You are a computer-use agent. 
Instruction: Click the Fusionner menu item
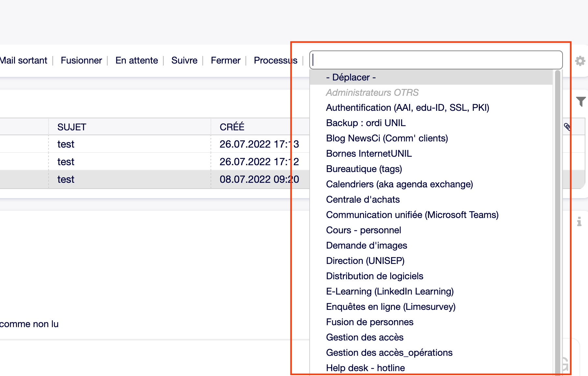tap(81, 61)
